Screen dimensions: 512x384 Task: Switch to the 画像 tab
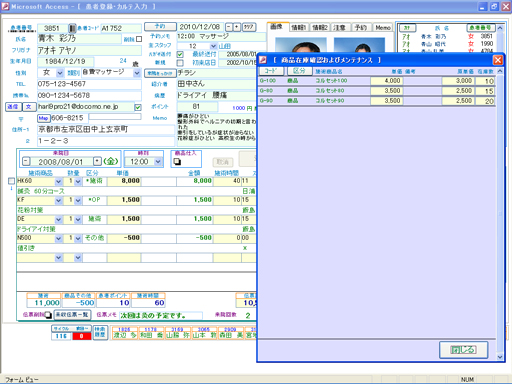pyautogui.click(x=276, y=27)
